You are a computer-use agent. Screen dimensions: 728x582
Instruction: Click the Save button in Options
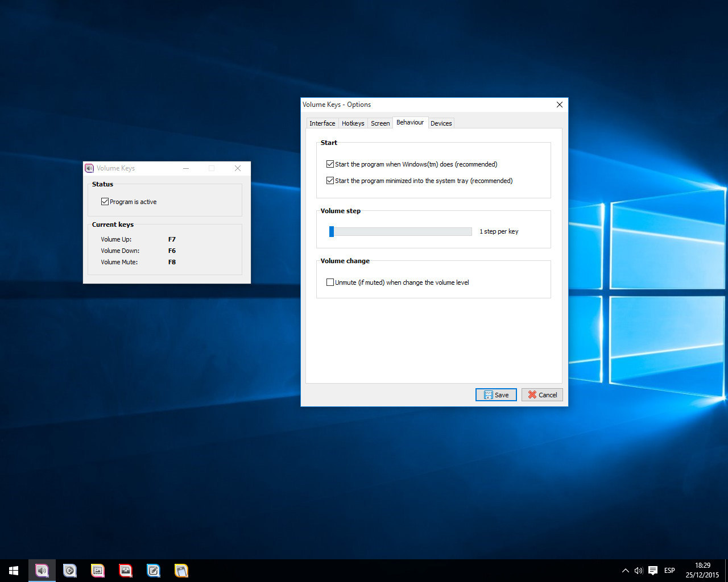point(495,394)
